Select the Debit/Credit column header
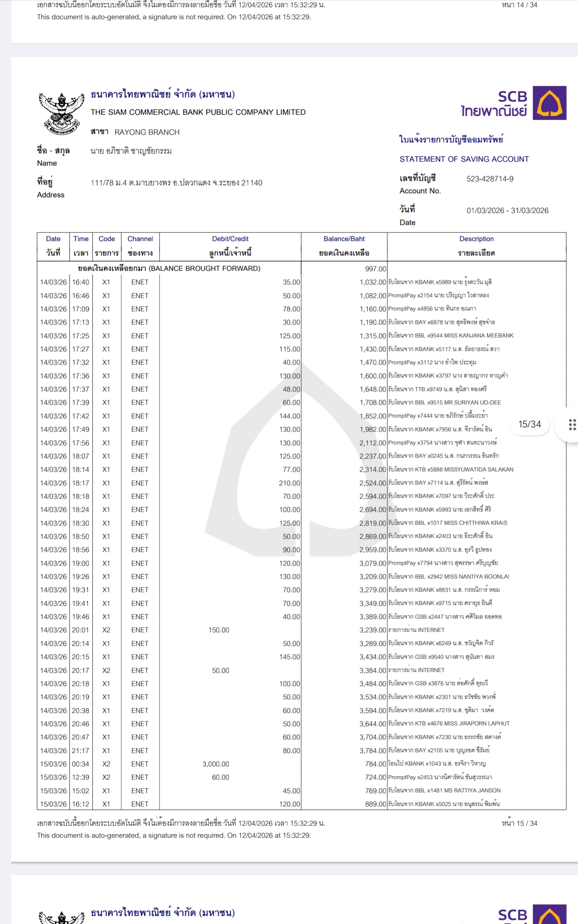The width and height of the screenshot is (578, 924). (x=230, y=246)
